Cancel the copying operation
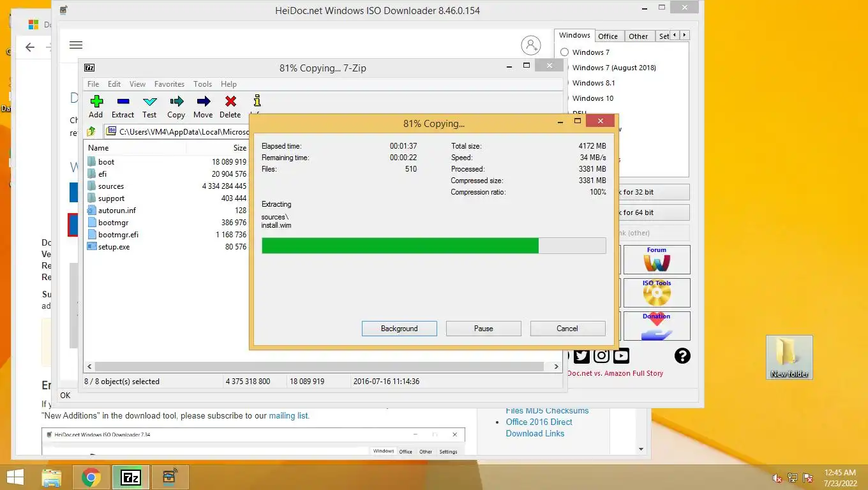 pyautogui.click(x=567, y=329)
